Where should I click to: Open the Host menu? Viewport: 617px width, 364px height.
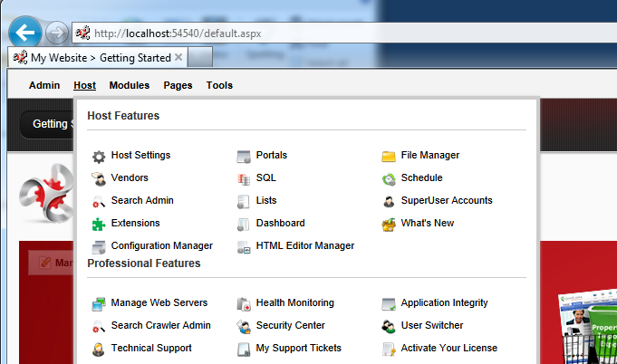(84, 85)
